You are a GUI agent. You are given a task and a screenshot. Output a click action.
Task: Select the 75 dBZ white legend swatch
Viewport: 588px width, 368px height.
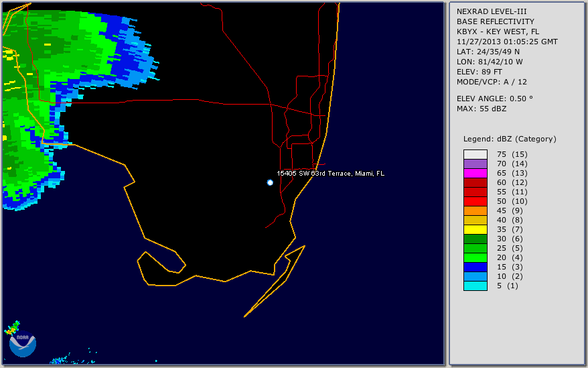(475, 154)
